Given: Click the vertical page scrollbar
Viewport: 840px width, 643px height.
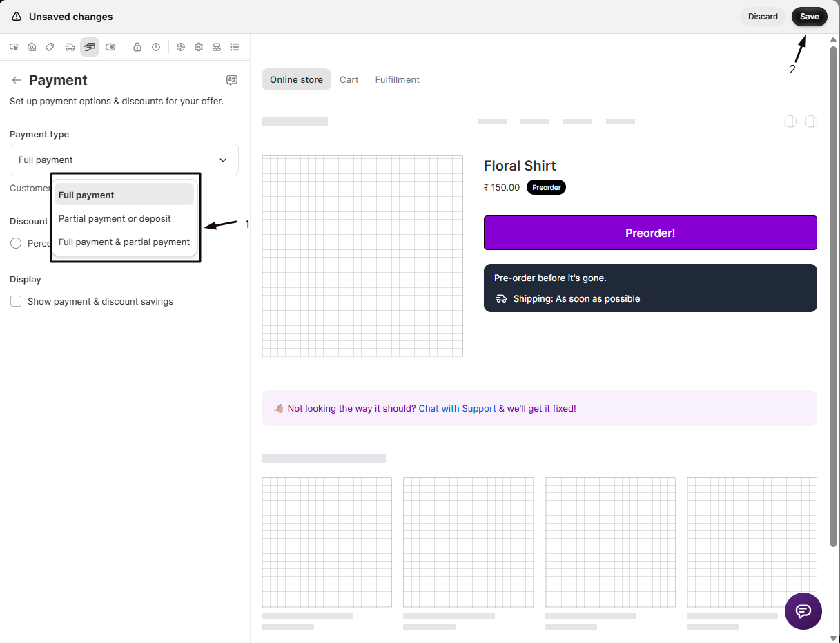Looking at the screenshot, I should [834, 297].
